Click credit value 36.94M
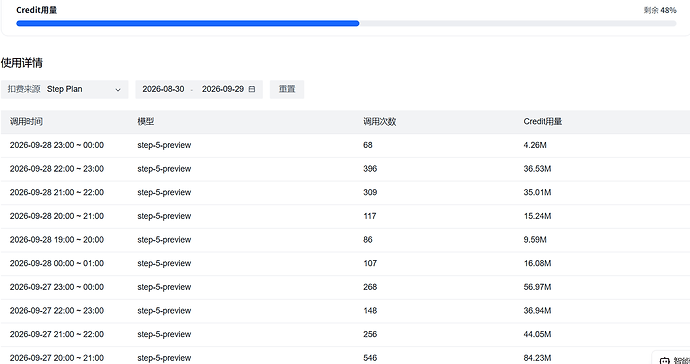The height and width of the screenshot is (364, 690). coord(537,311)
